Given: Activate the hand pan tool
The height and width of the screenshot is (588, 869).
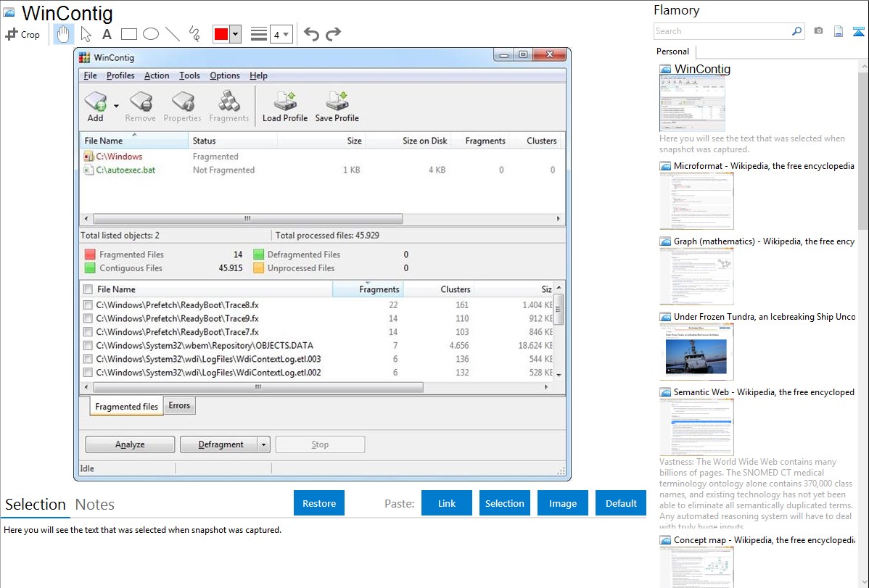Looking at the screenshot, I should pyautogui.click(x=63, y=34).
